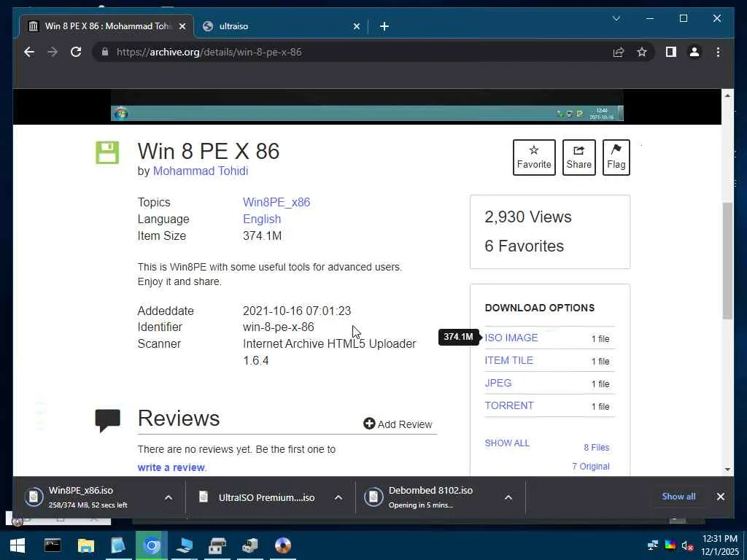Open JPEG download option

pyautogui.click(x=498, y=383)
